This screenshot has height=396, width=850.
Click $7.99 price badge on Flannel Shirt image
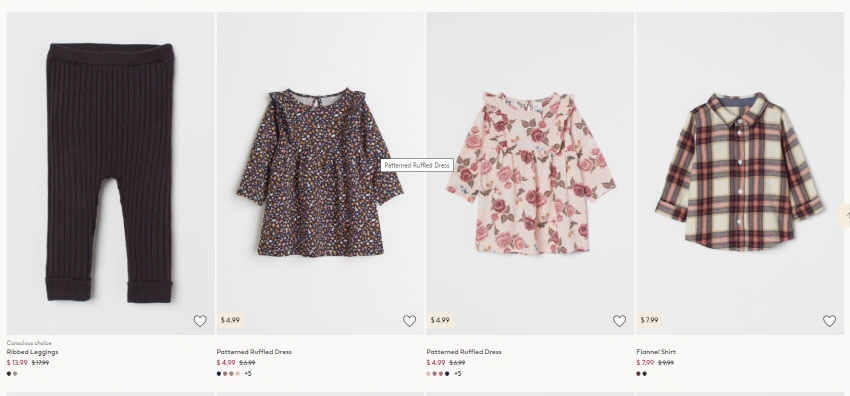click(649, 320)
